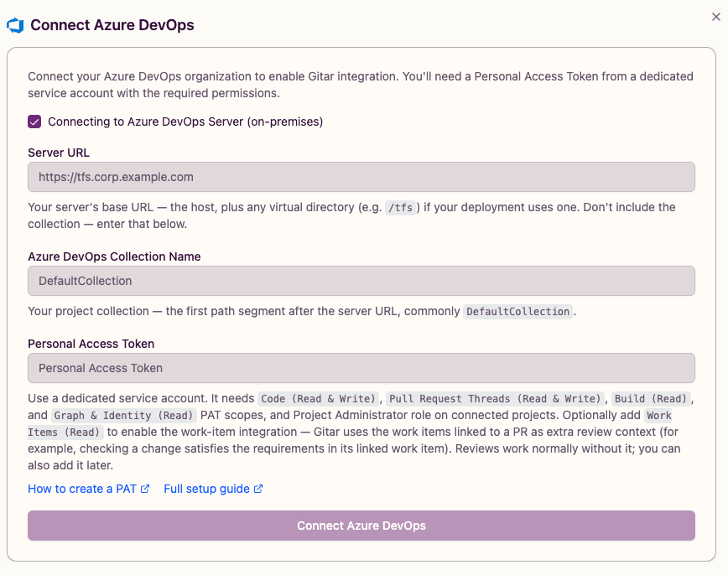Click external-link icon beside 'Full setup guide'

258,489
